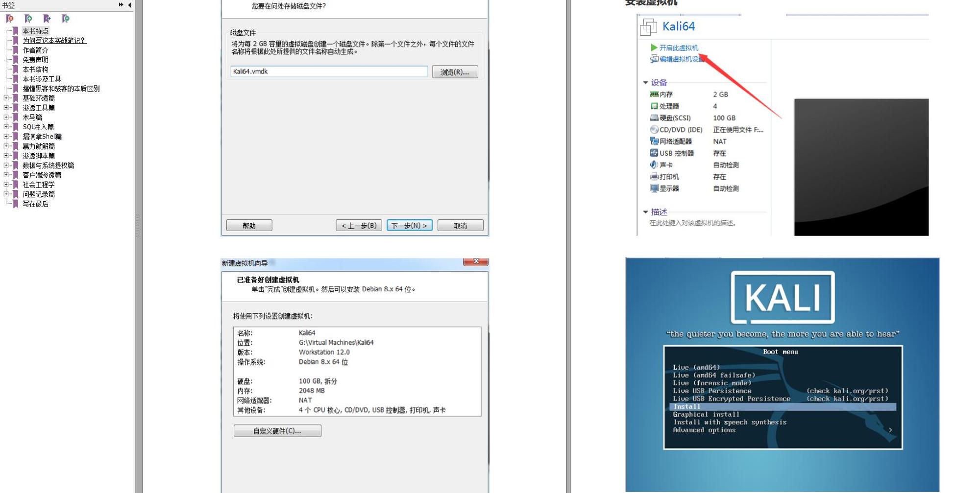This screenshot has width=980, height=493.
Task: Open bookmark 搞懂黑客和骇客的本质区别
Action: pos(61,89)
